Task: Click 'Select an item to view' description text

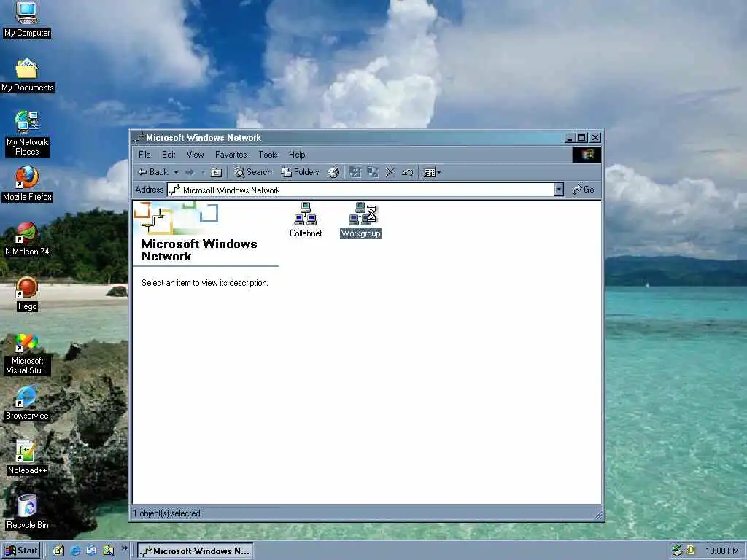Action: coord(205,283)
